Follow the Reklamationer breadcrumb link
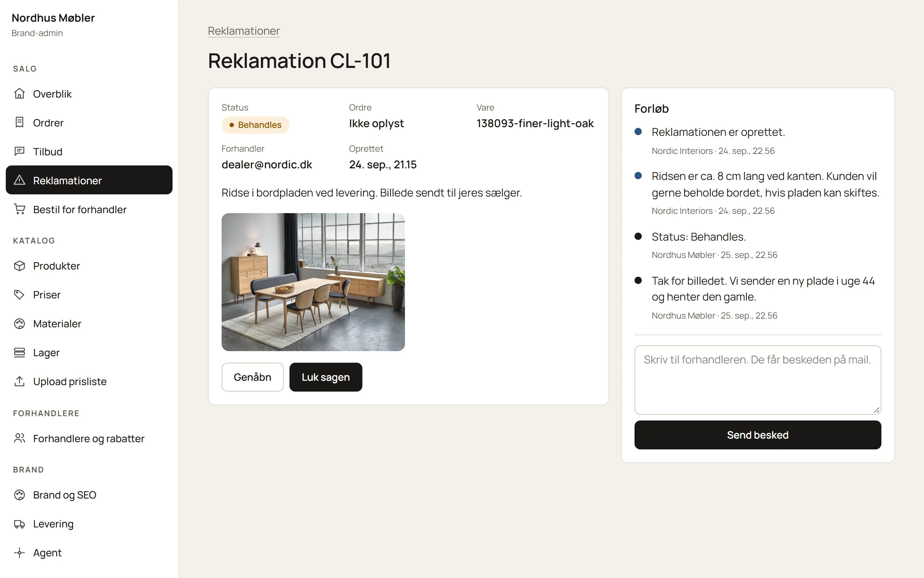Viewport: 924px width, 578px height. (244, 31)
